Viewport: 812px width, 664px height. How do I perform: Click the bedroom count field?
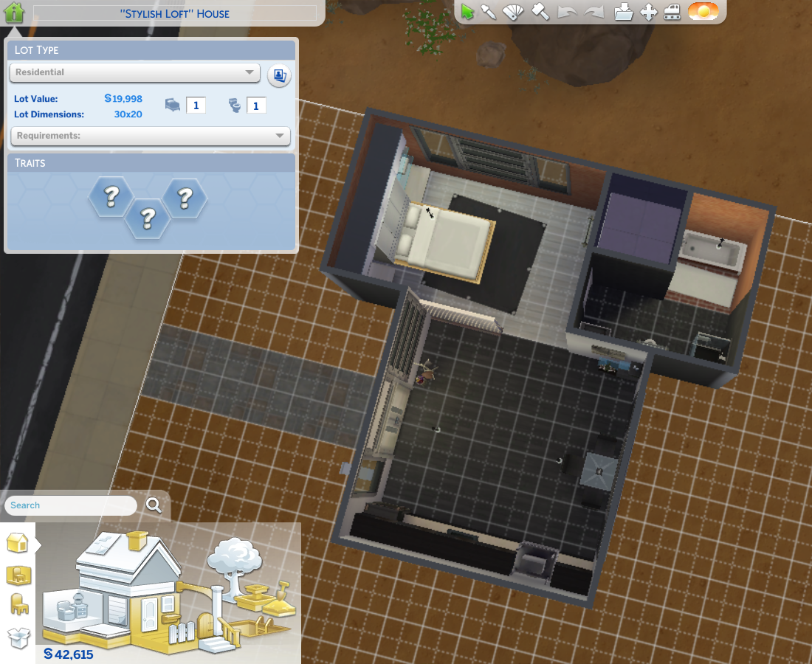point(196,106)
